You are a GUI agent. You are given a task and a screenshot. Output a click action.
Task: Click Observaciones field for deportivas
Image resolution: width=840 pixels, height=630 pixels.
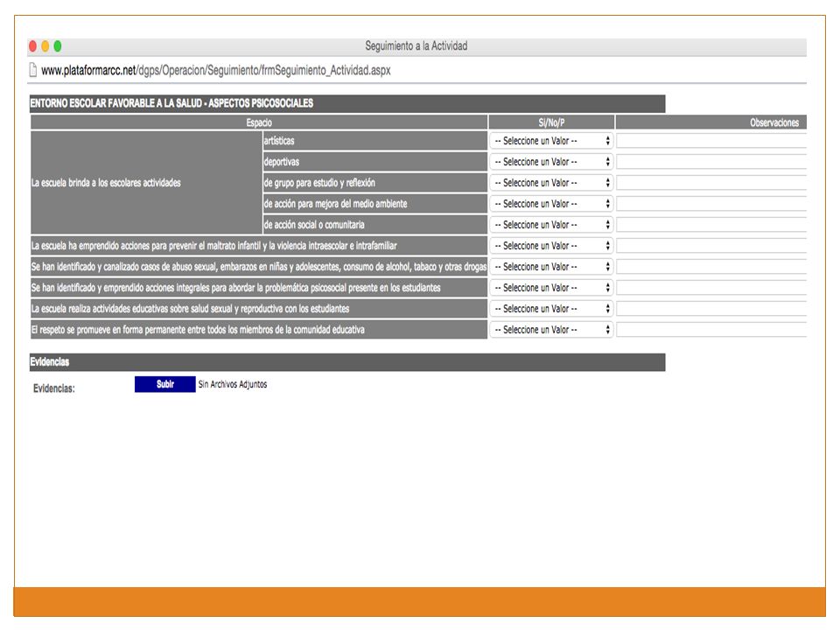[x=711, y=162]
